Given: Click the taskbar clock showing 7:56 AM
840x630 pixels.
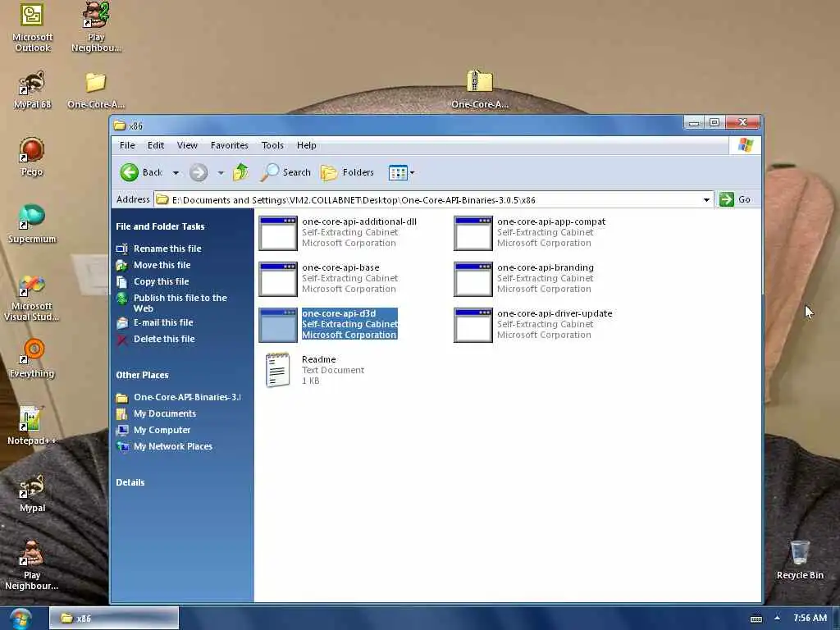Looking at the screenshot, I should pos(810,619).
